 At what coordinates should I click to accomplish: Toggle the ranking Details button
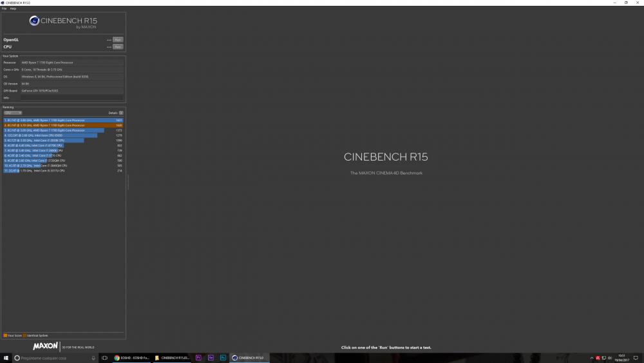pyautogui.click(x=120, y=113)
